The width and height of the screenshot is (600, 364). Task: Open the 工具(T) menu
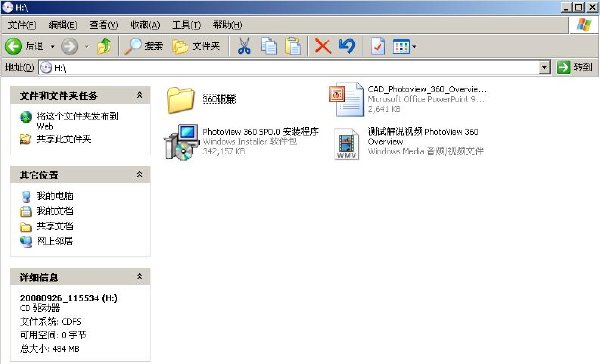point(186,25)
